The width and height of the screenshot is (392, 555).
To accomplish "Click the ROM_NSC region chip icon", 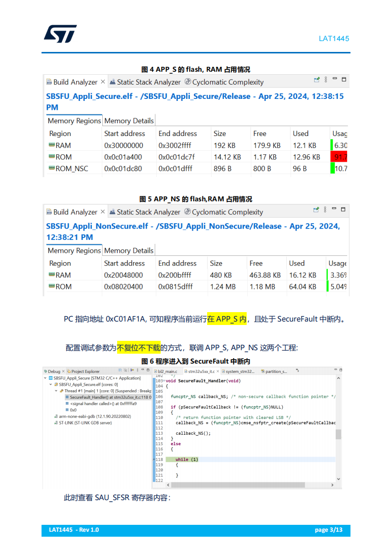I will click(51, 169).
